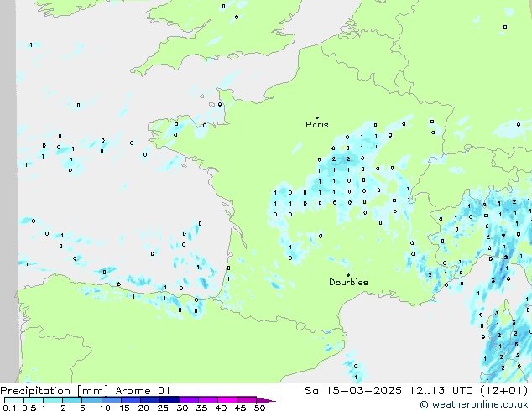
Task: Click the Dourbies location label
Action: (348, 282)
